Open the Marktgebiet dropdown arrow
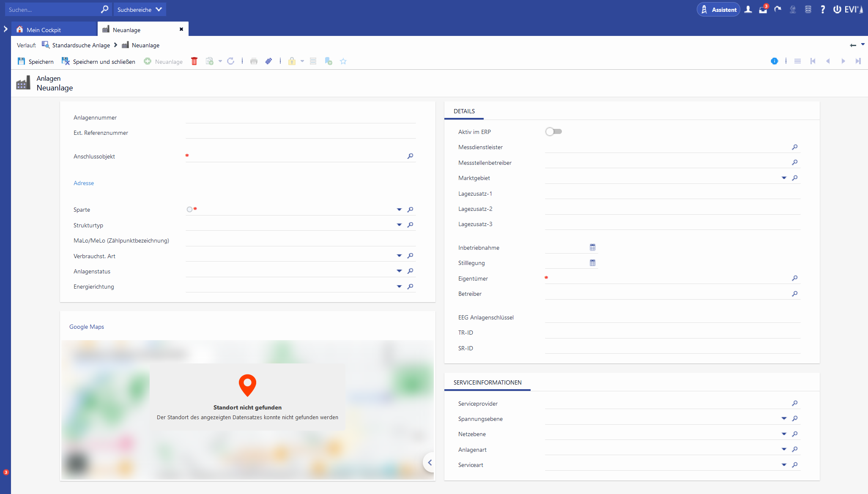This screenshot has height=494, width=868. click(x=784, y=178)
